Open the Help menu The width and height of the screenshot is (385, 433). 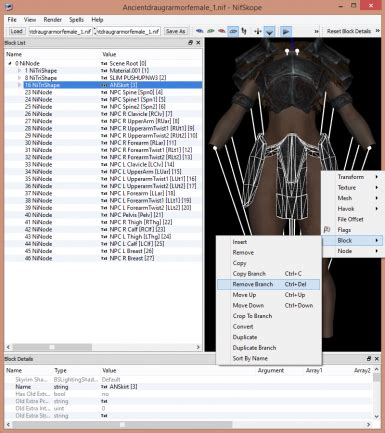click(97, 20)
